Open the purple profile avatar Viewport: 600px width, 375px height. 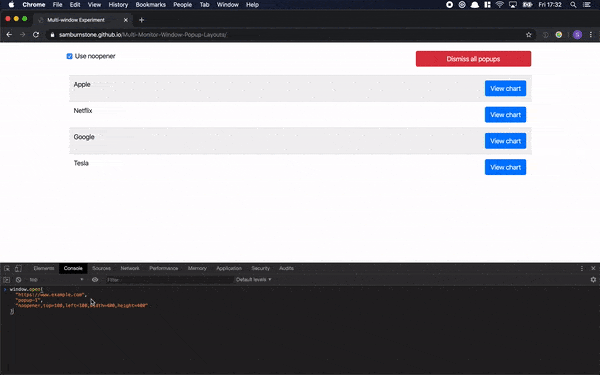(x=578, y=34)
